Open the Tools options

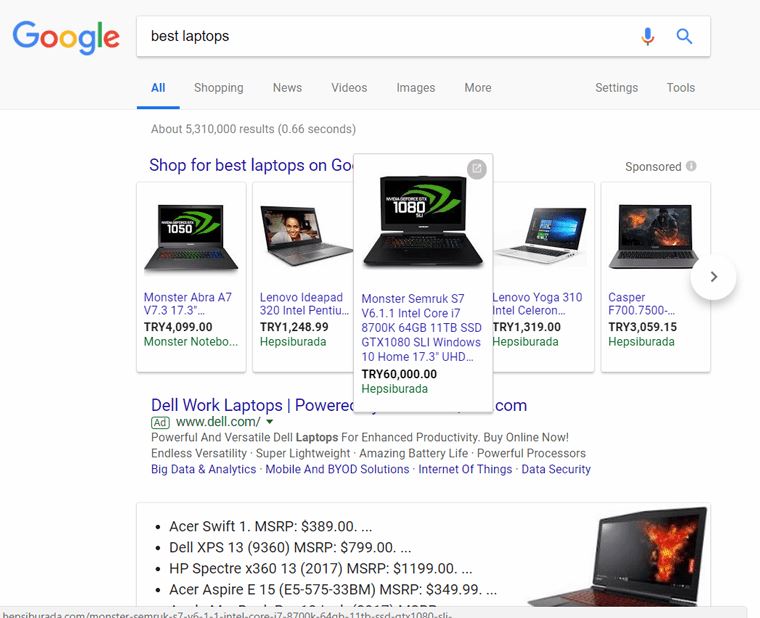click(x=681, y=88)
